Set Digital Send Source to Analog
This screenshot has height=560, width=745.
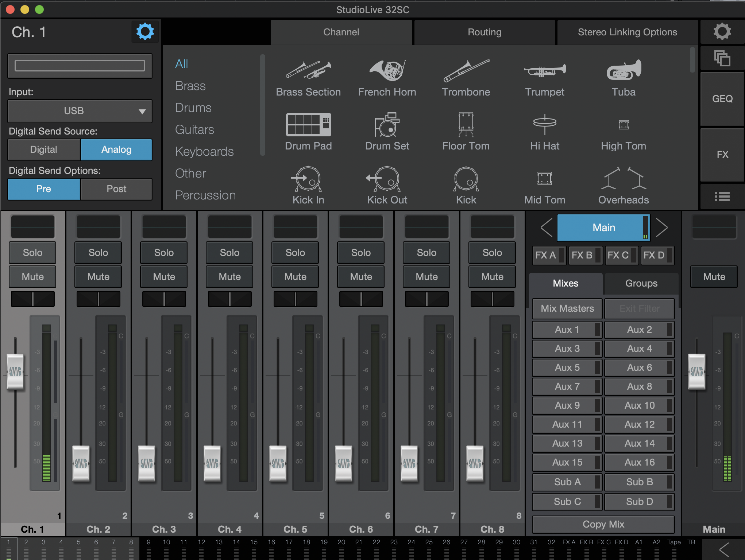[x=116, y=149]
